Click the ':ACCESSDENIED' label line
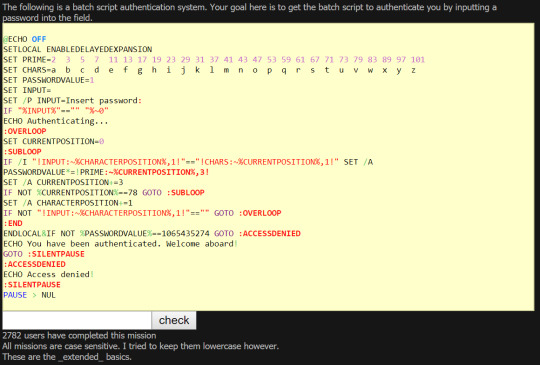 pyautogui.click(x=34, y=264)
